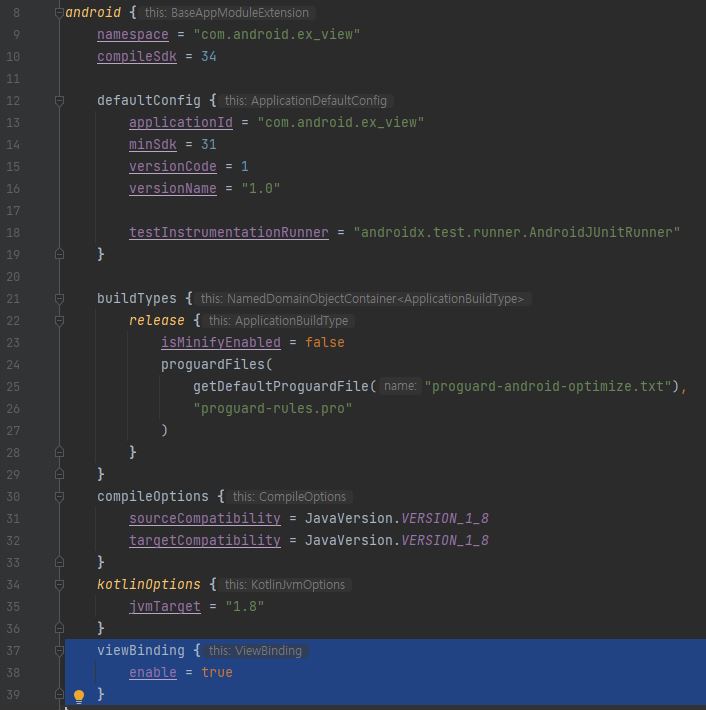Click the applicationId string on line 13
Screen dimensions: 706x710
tap(341, 122)
